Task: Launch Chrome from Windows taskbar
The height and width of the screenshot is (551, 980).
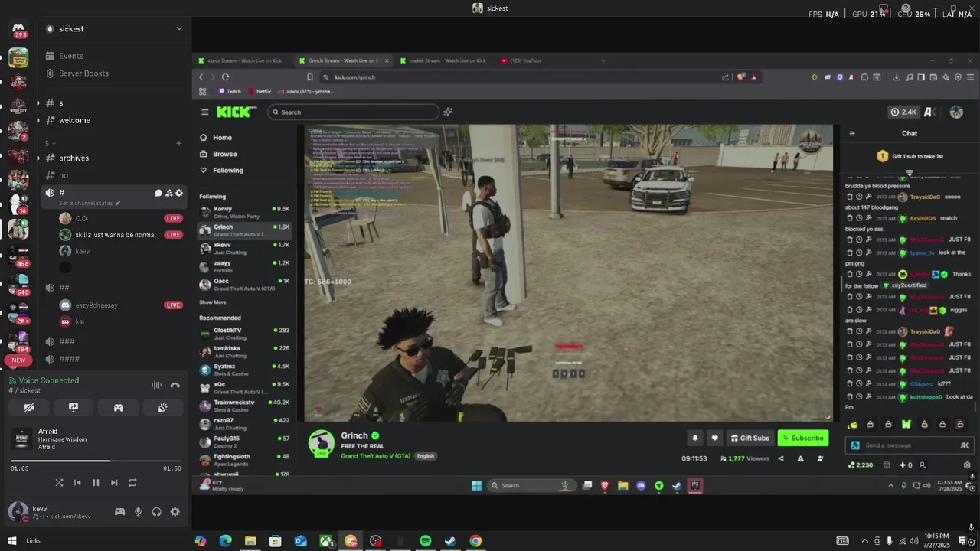Action: [x=475, y=541]
